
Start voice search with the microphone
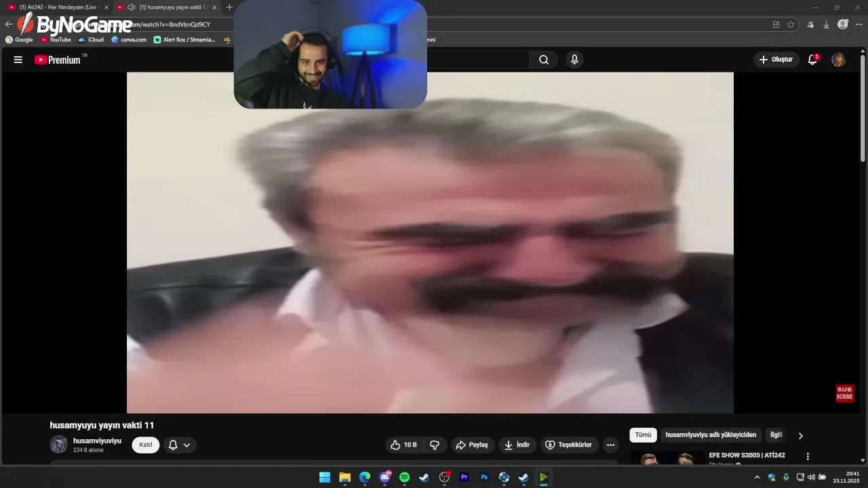pos(574,60)
